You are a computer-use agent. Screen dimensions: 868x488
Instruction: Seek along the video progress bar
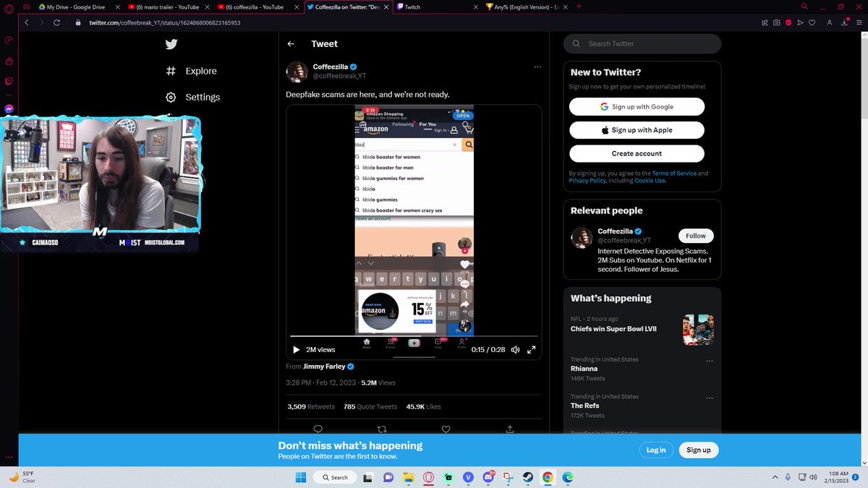[x=414, y=336]
